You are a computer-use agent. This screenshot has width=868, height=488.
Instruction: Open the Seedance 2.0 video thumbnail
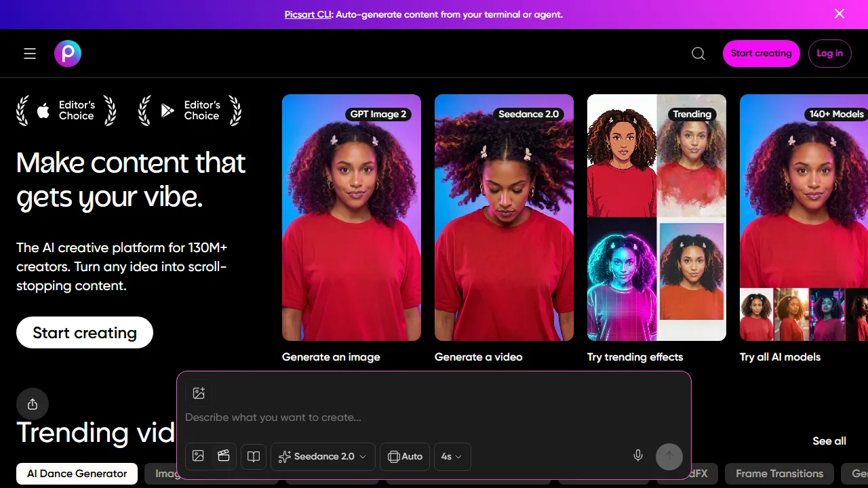(x=504, y=218)
